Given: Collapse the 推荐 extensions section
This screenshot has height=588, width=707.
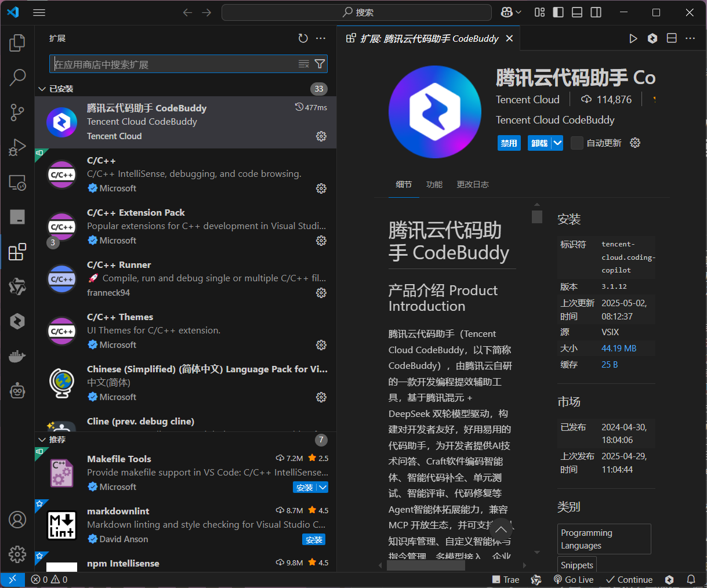Looking at the screenshot, I should pyautogui.click(x=42, y=440).
